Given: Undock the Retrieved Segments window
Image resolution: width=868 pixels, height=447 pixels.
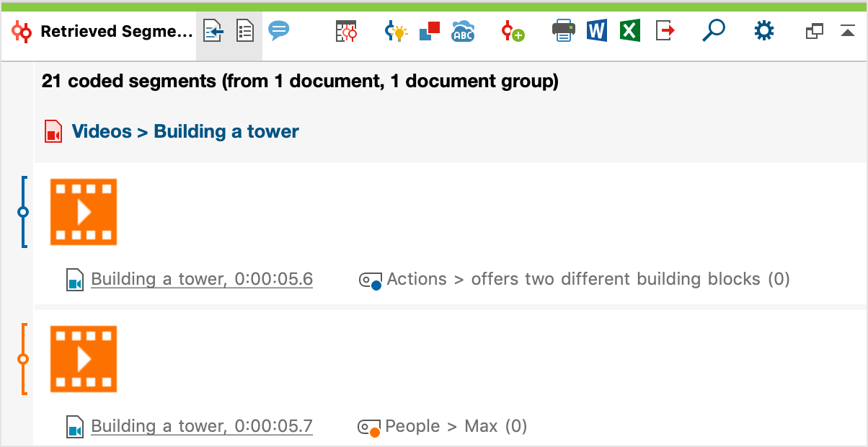Looking at the screenshot, I should coord(815,31).
